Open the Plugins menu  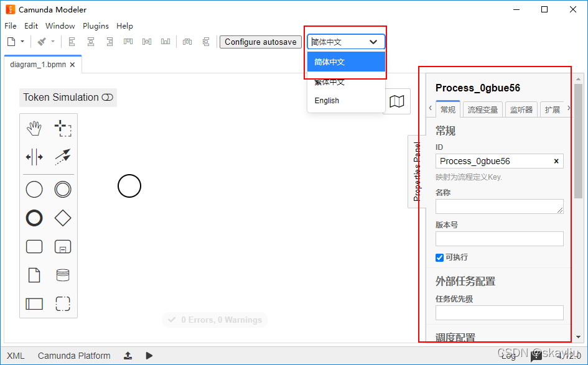96,26
